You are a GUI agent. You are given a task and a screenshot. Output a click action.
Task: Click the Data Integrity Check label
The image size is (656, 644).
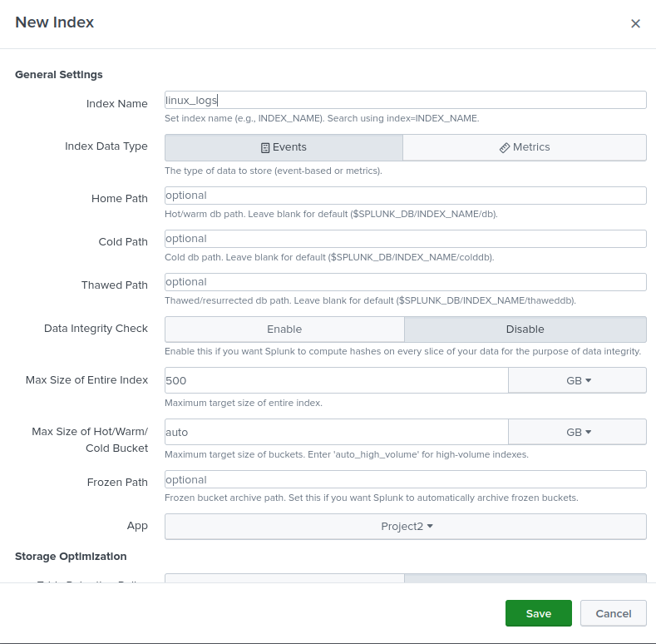(x=96, y=329)
